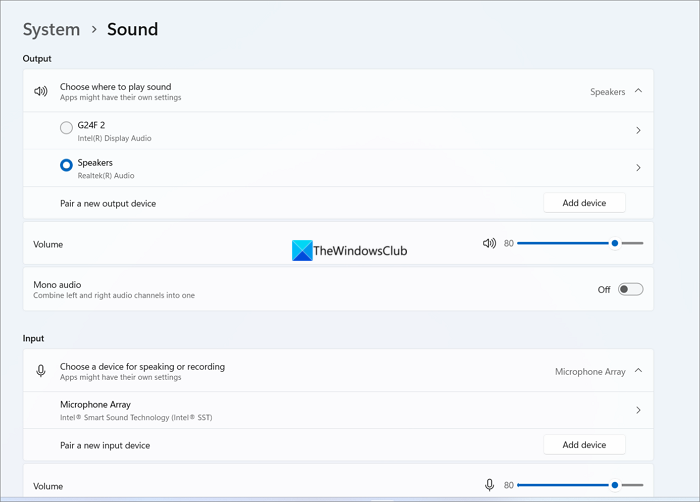Screen dimensions: 700x502
Task: Click the input volume microphone icon
Action: (489, 485)
